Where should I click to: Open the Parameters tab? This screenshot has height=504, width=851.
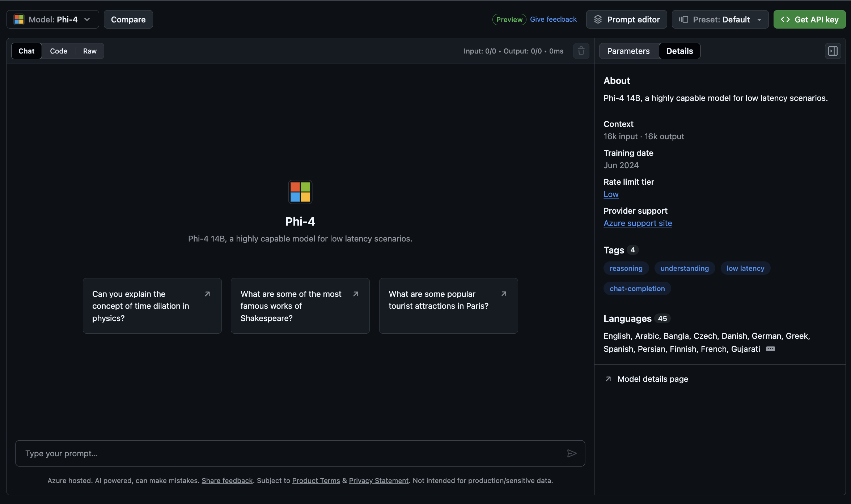pos(628,51)
